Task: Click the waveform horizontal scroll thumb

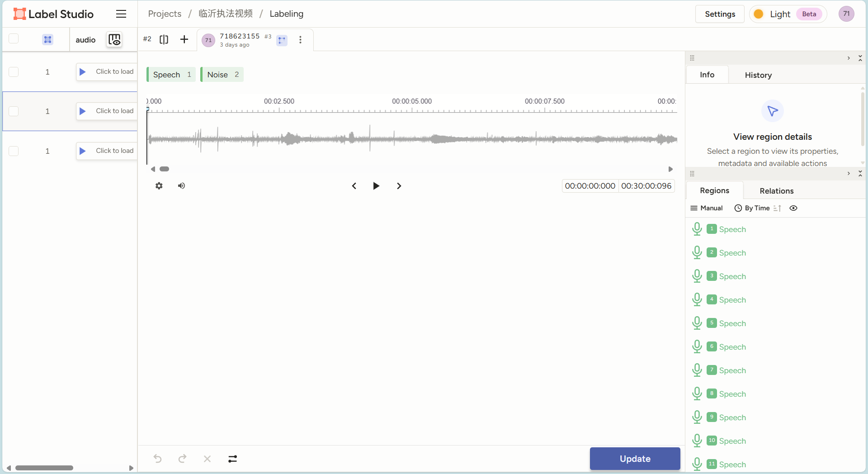Action: 164,169
